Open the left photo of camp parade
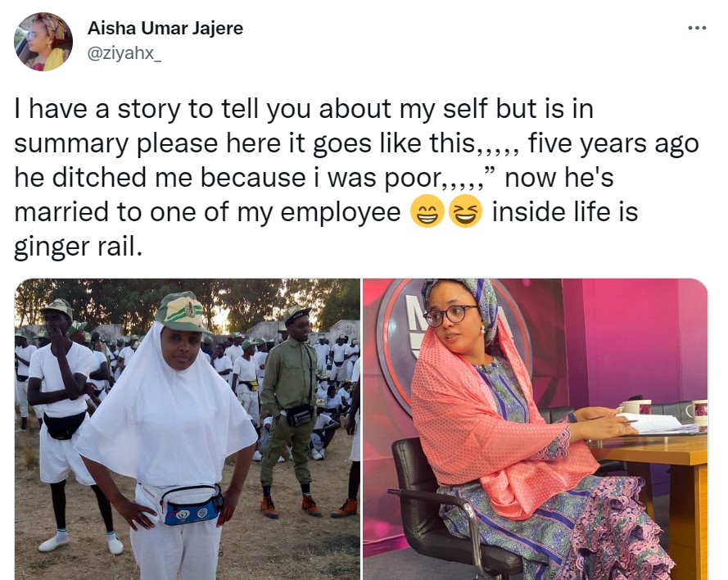 click(187, 428)
